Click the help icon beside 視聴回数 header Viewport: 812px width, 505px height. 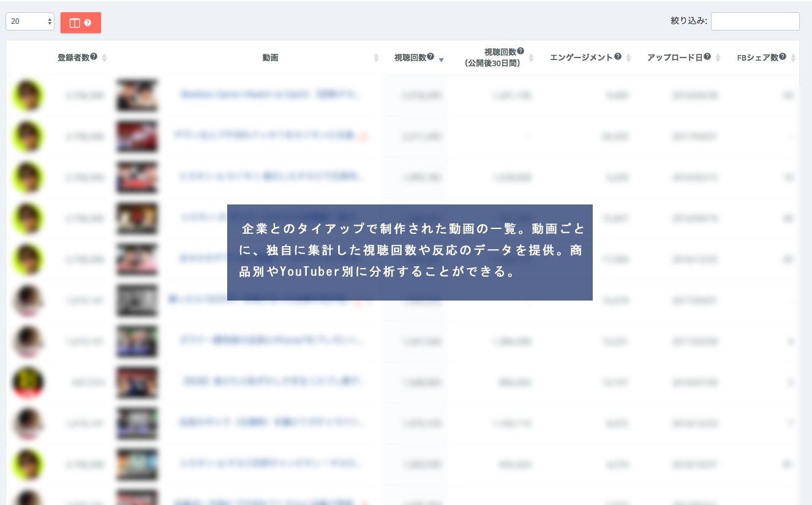click(x=430, y=57)
